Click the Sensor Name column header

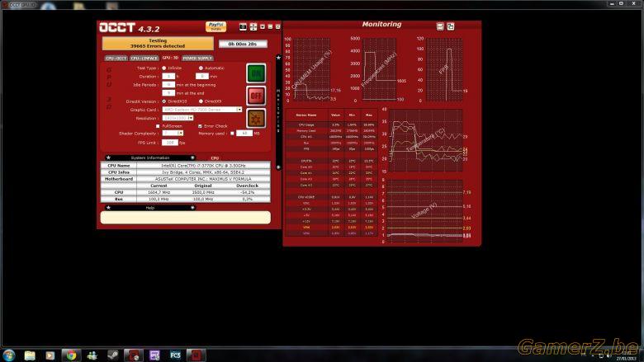[x=306, y=115]
